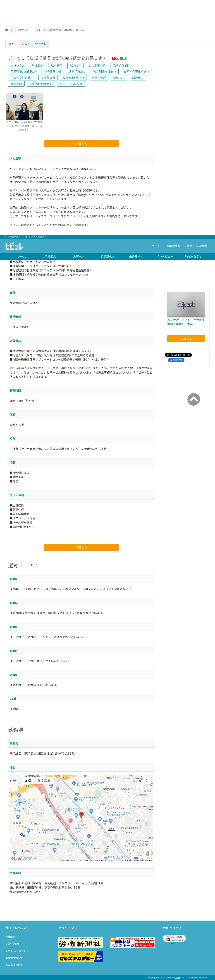Select 航空写真 satellite map type

[x=44, y=781]
